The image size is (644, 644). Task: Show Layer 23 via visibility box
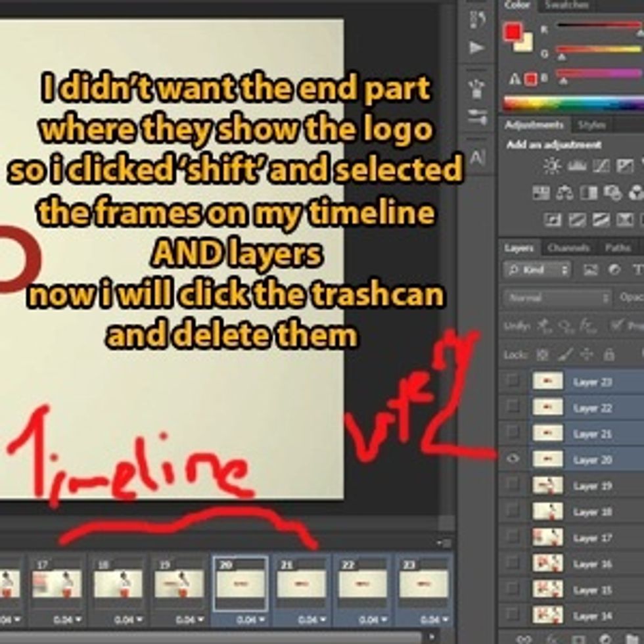coord(513,380)
